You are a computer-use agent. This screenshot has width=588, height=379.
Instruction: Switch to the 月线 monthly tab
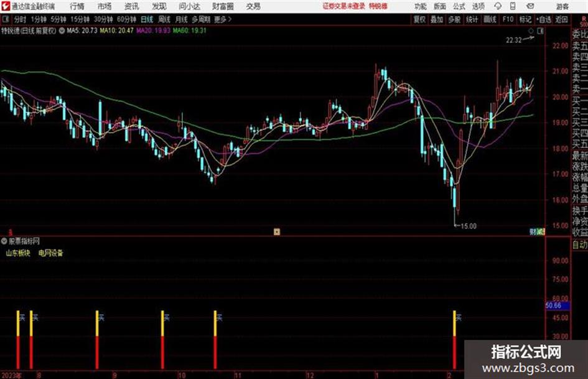[182, 19]
